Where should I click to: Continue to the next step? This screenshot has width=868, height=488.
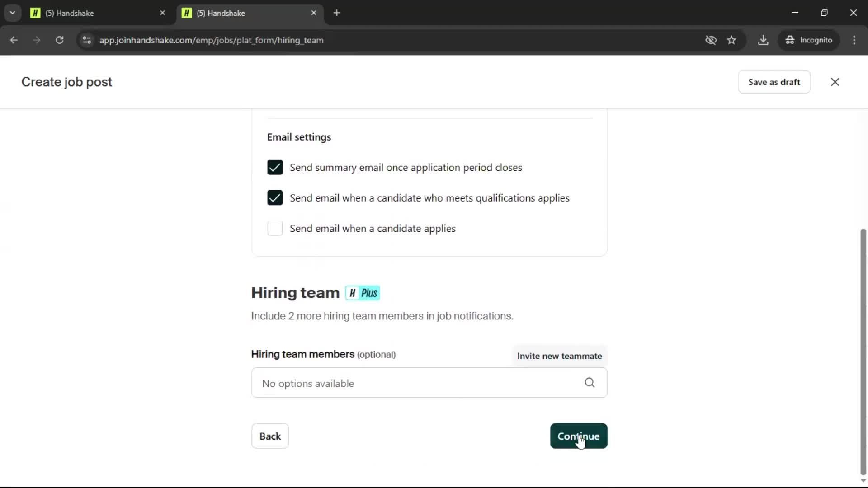tap(578, 436)
